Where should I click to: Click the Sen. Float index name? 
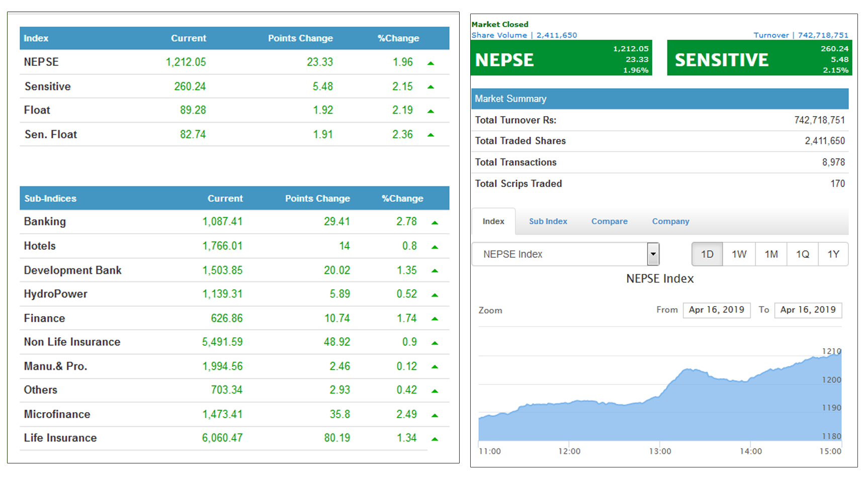pyautogui.click(x=50, y=135)
